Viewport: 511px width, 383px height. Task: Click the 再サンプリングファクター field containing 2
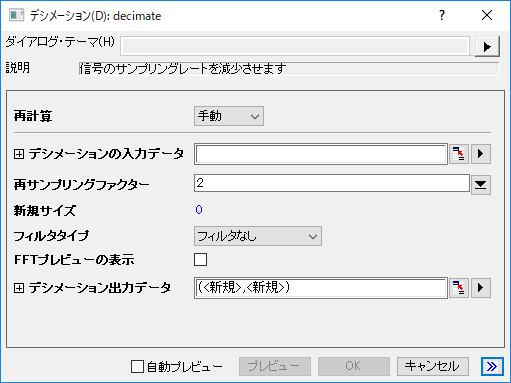tap(332, 183)
